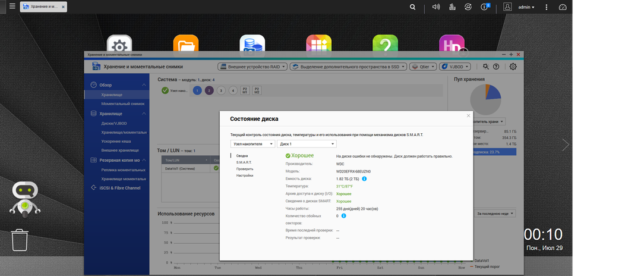Open background tasks icon

pyautogui.click(x=452, y=7)
